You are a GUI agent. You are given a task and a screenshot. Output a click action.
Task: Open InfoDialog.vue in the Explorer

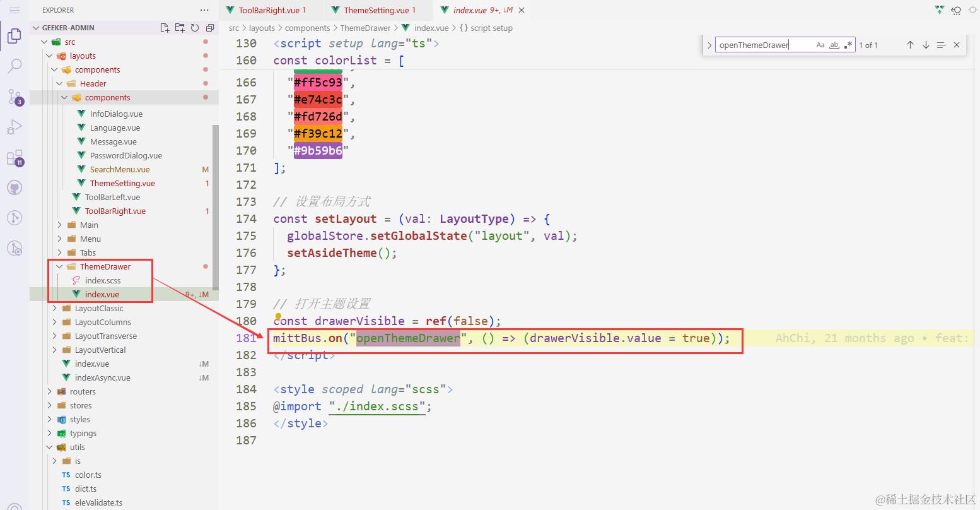click(x=116, y=114)
